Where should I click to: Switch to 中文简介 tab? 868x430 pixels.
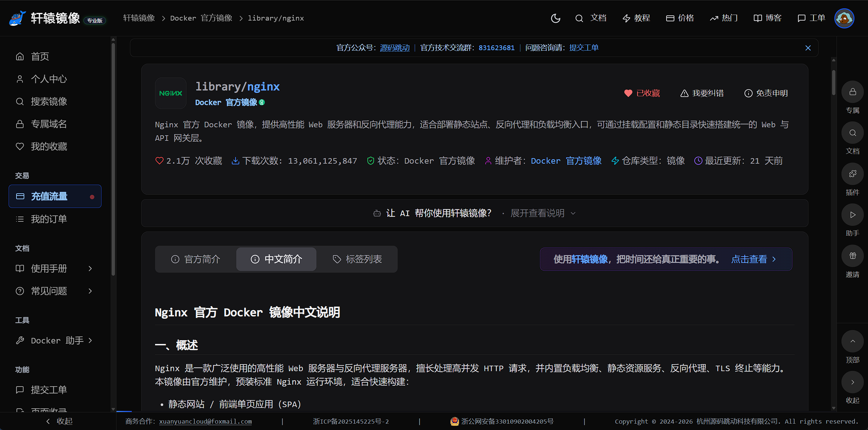click(x=276, y=259)
